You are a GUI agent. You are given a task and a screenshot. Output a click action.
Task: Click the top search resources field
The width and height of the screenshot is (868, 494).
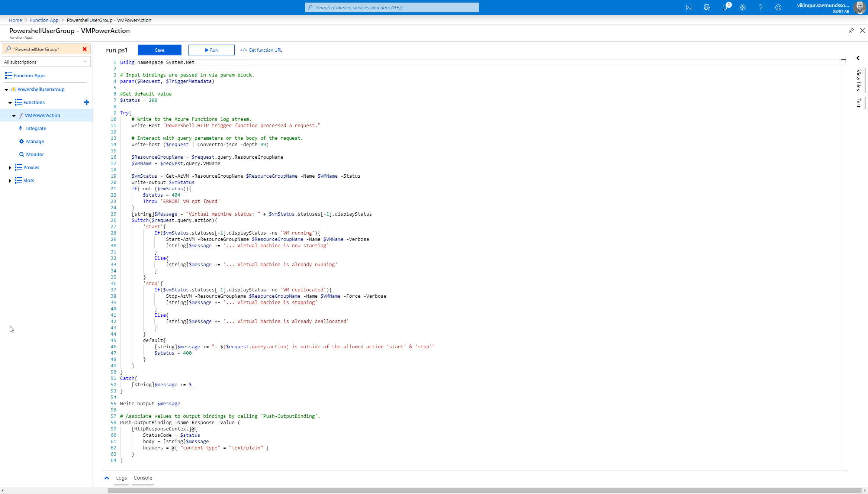(392, 7)
